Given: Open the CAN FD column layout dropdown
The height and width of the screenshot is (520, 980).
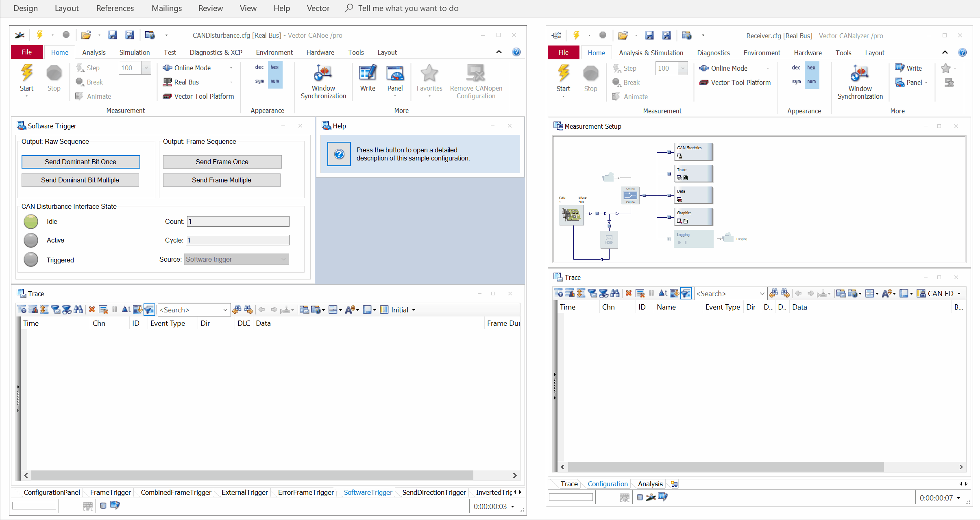Looking at the screenshot, I should 959,294.
